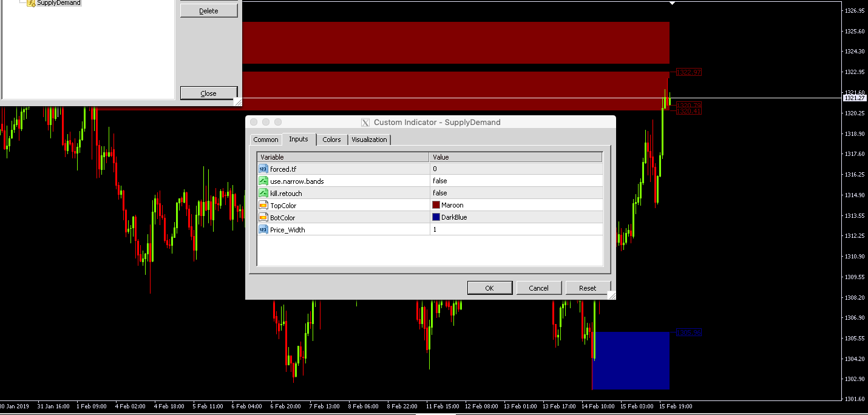
Task: Select the use.narrow.bands false value
Action: pyautogui.click(x=516, y=181)
